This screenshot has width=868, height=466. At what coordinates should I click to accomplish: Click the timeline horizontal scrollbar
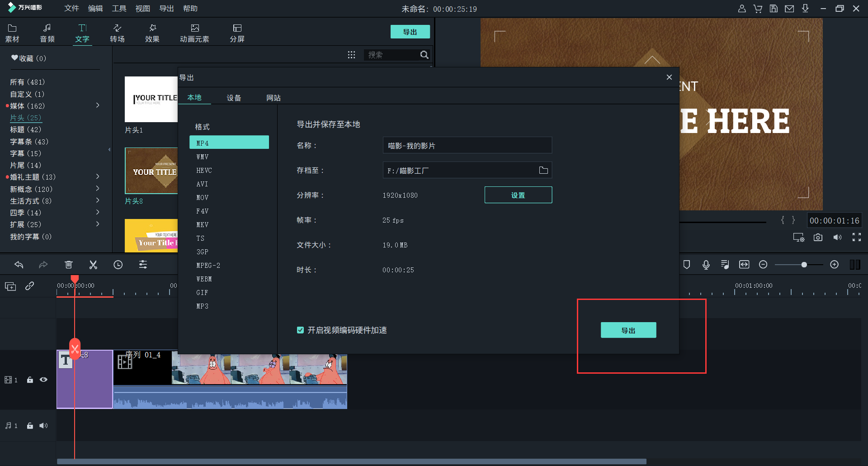(351, 461)
